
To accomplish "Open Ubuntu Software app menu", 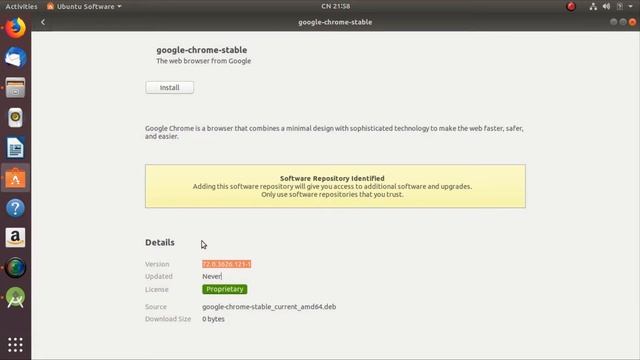I will click(84, 6).
